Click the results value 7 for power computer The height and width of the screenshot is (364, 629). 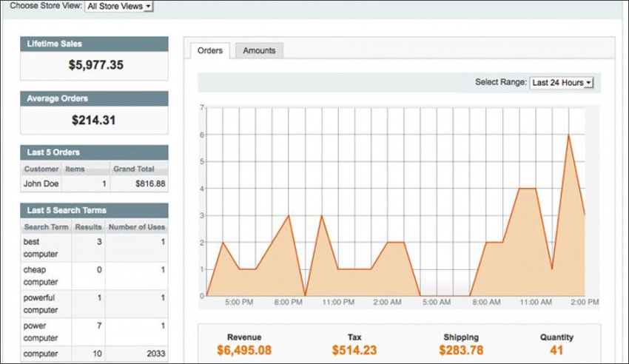(99, 326)
